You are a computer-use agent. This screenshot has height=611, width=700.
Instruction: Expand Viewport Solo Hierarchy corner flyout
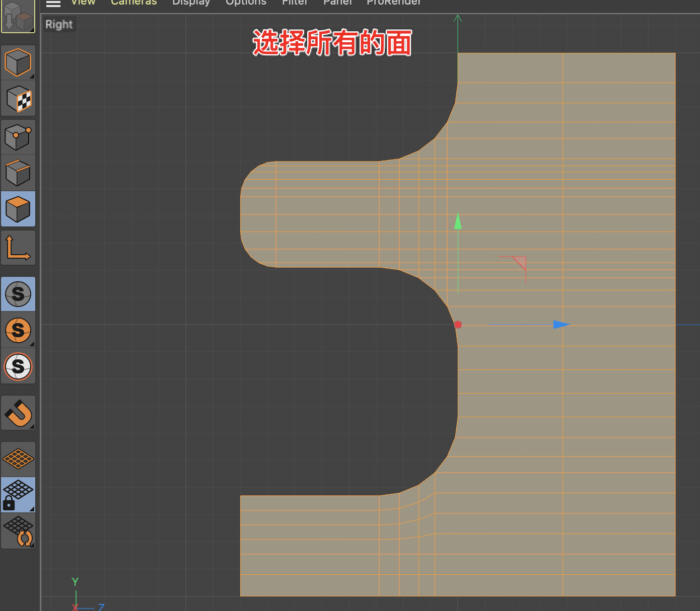pyautogui.click(x=32, y=344)
